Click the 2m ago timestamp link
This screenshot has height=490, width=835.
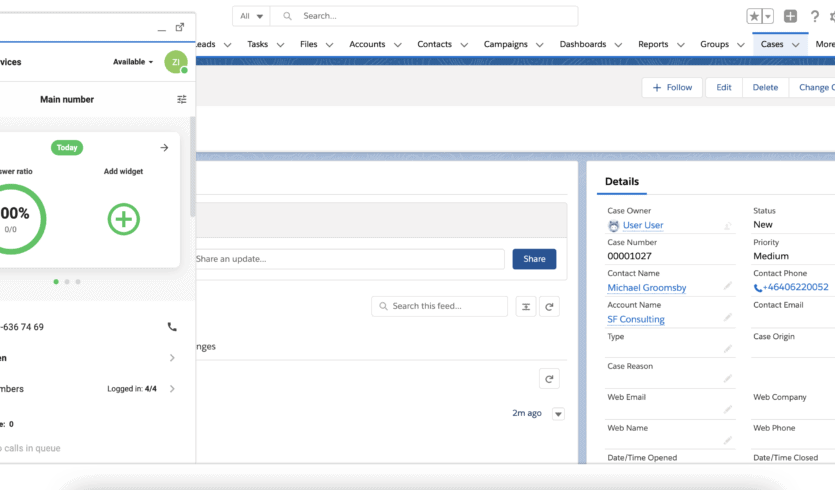coord(527,413)
